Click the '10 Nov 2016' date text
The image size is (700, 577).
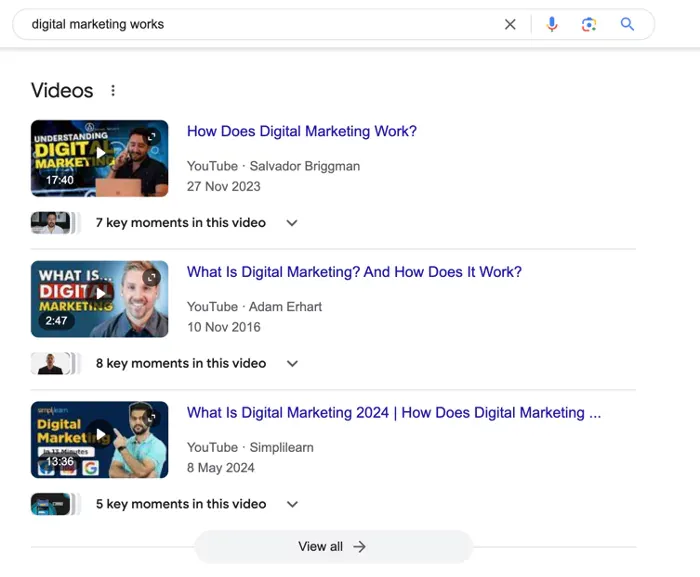[224, 327]
